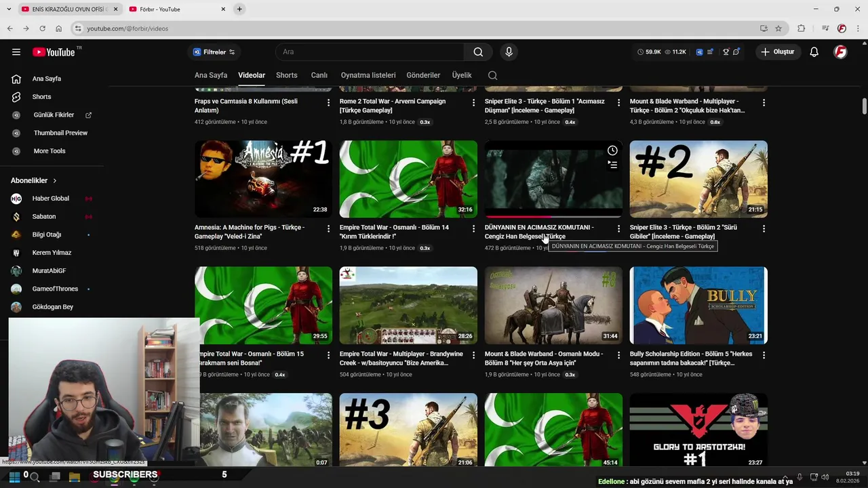This screenshot has width=868, height=488.
Task: Switch to the Gönderiler tab
Action: click(423, 75)
